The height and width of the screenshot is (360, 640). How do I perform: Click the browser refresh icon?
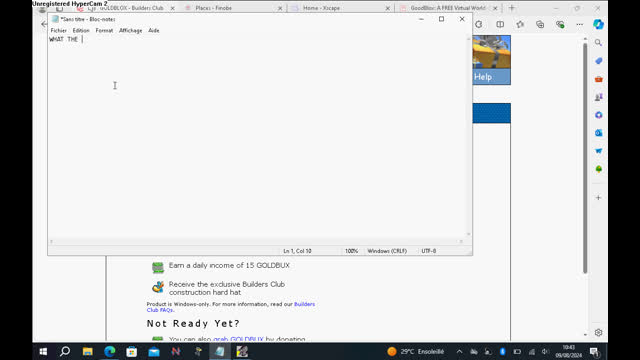[479, 24]
